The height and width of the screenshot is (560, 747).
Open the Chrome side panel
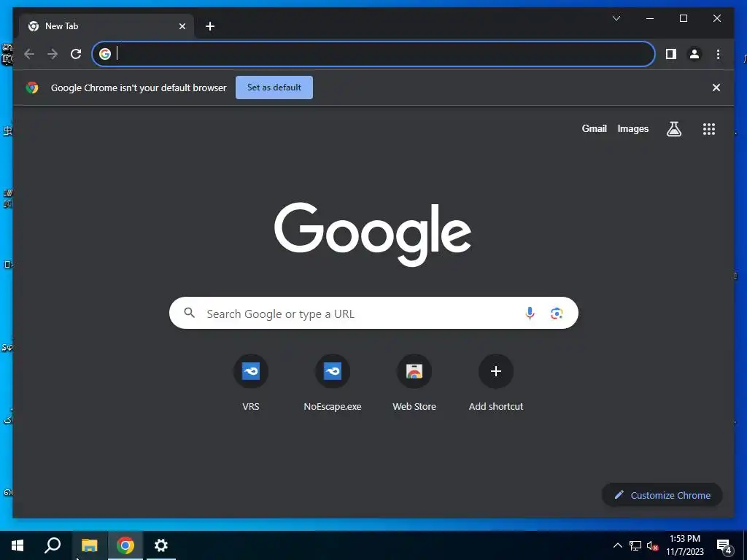671,54
